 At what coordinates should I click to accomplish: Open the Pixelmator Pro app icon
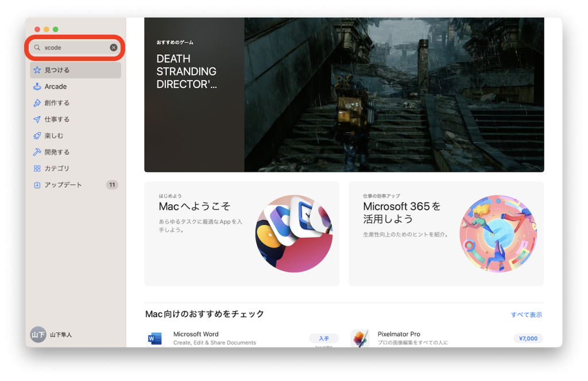(360, 338)
